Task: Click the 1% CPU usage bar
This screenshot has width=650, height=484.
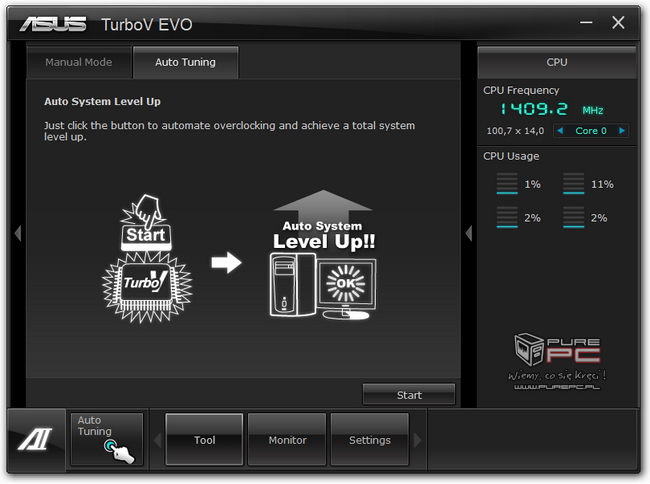Action: [x=507, y=184]
